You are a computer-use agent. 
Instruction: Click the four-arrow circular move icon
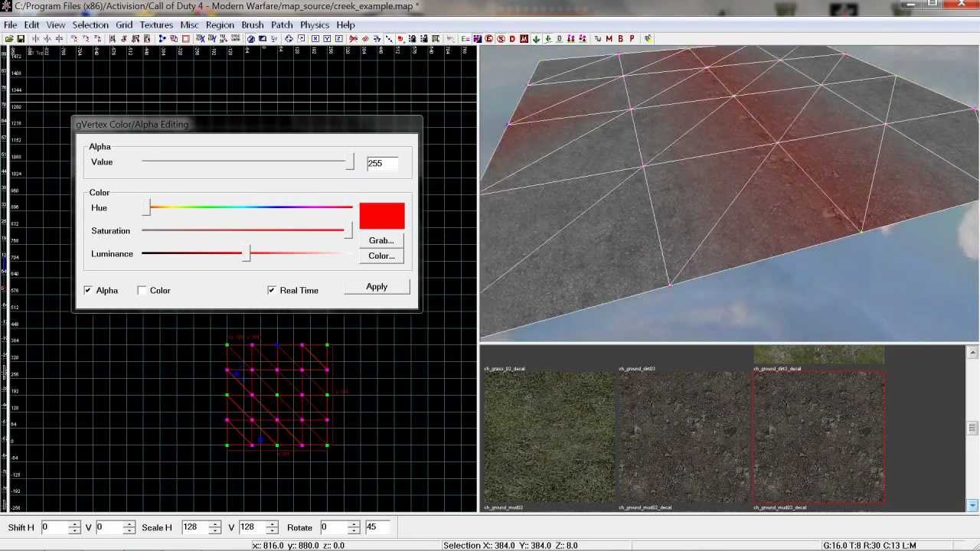[289, 39]
